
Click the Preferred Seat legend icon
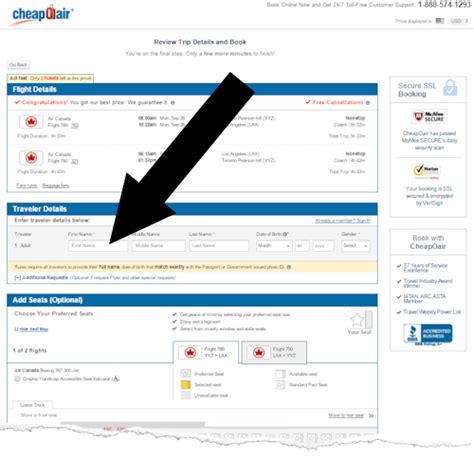coord(185,374)
